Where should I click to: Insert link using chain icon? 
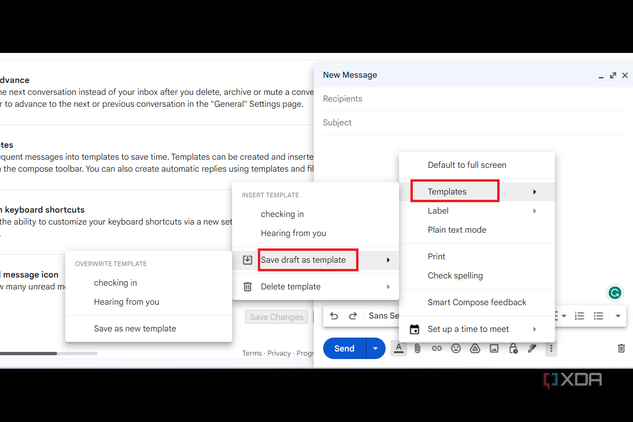coord(437,348)
